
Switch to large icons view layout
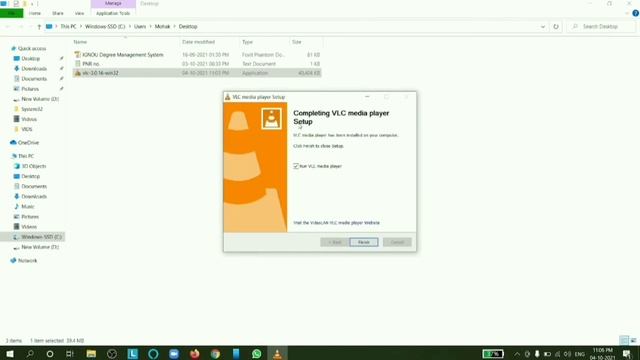coord(633,340)
